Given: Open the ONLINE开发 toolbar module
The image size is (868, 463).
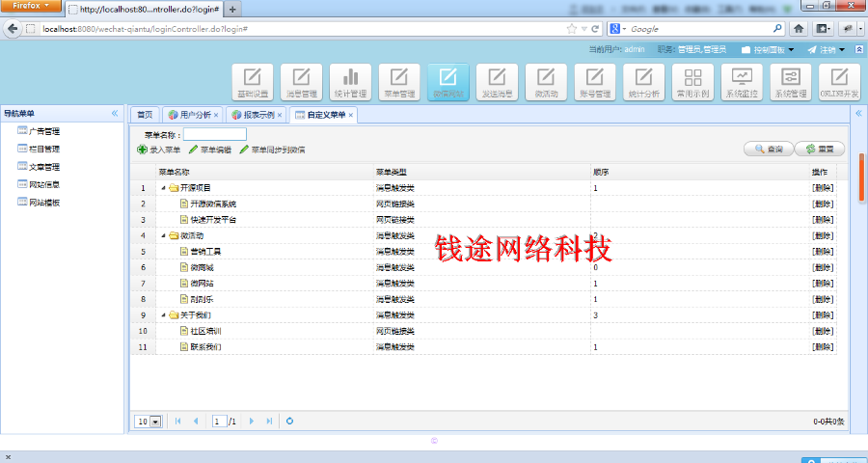Looking at the screenshot, I should 839,82.
